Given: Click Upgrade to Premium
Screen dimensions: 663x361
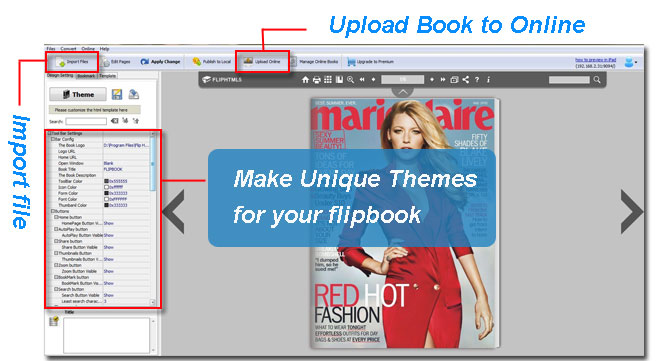Looking at the screenshot, I should [370, 62].
